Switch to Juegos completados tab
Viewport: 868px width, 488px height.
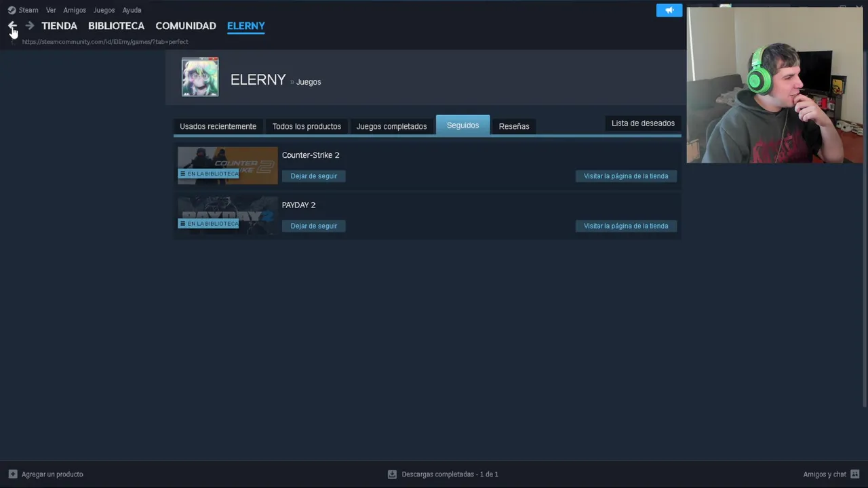point(392,126)
